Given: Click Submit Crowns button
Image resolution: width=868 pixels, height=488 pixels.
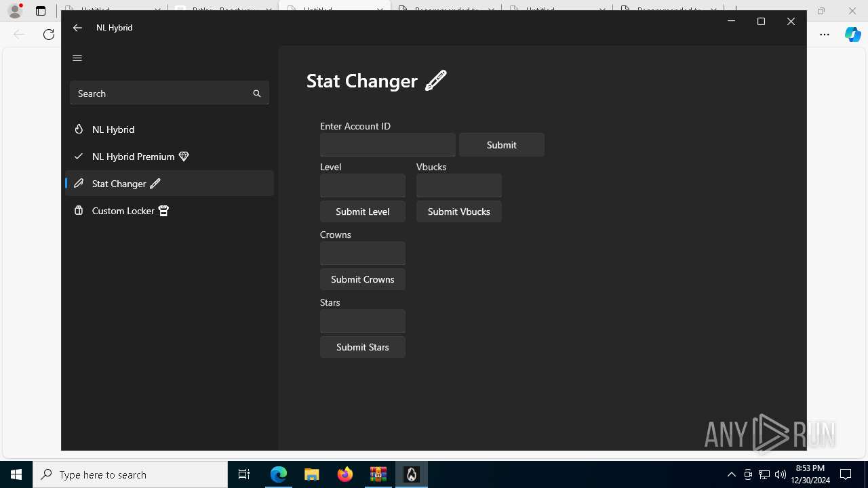Looking at the screenshot, I should pyautogui.click(x=363, y=279).
